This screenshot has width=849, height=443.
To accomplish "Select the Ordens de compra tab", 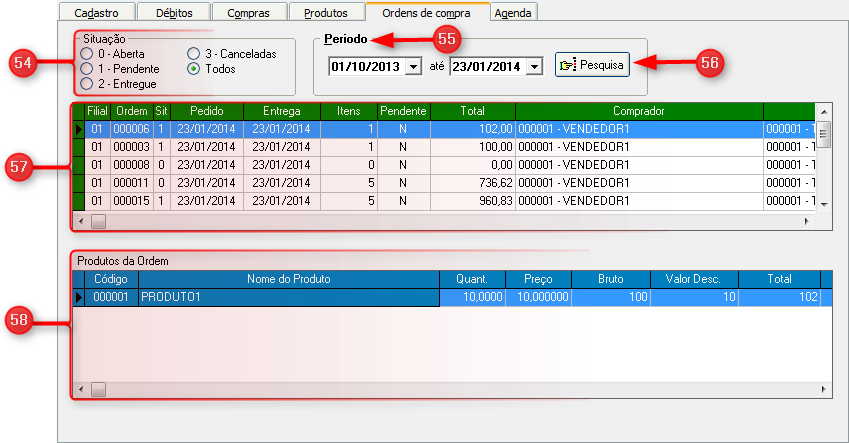I will tap(427, 12).
